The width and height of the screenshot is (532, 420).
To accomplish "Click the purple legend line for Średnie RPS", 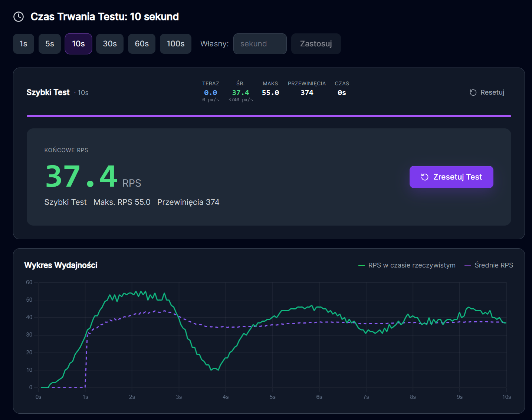I will click(x=468, y=265).
